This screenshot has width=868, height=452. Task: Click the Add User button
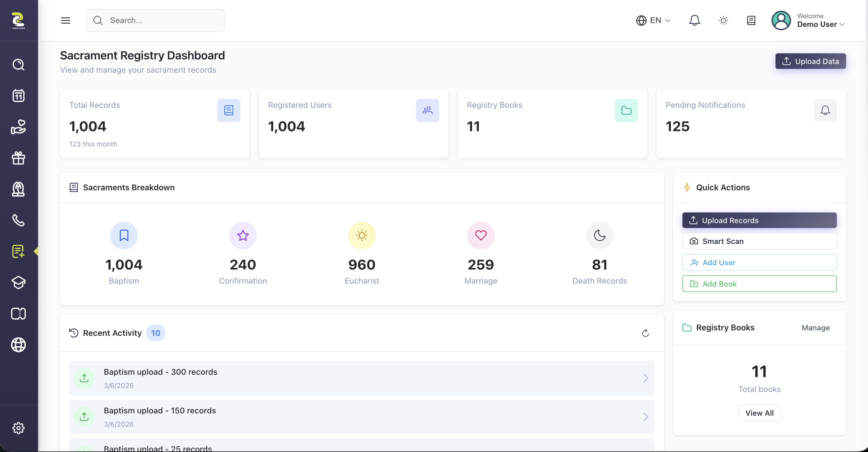(759, 262)
